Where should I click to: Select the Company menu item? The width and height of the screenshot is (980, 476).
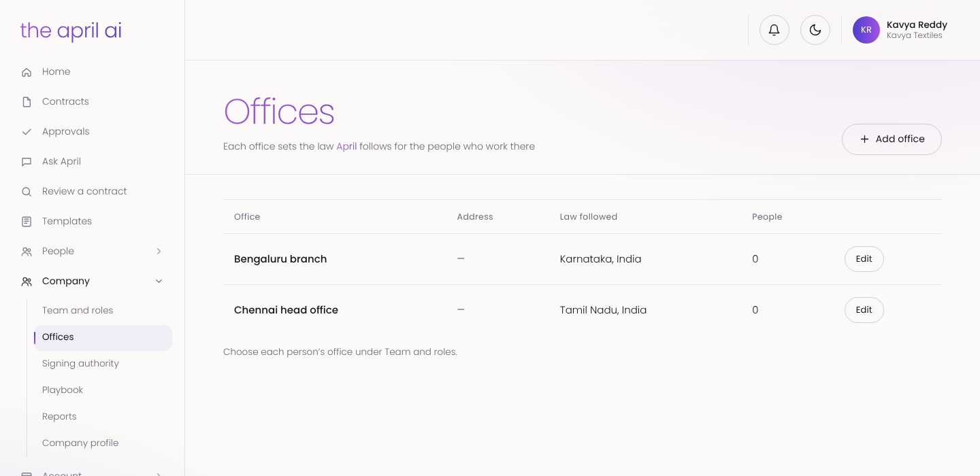(93, 282)
